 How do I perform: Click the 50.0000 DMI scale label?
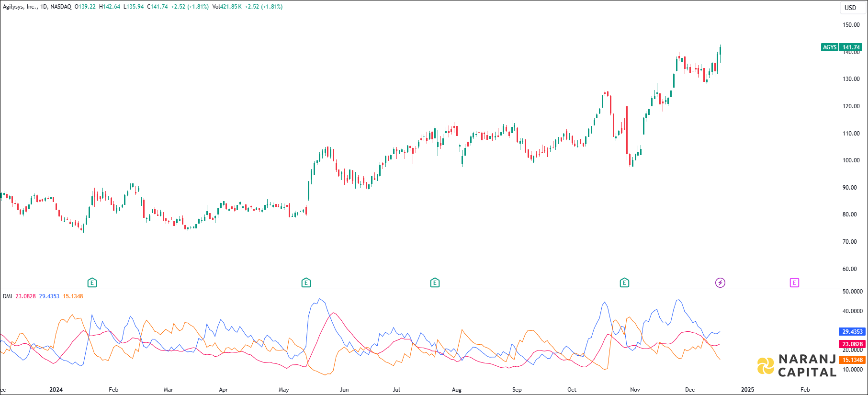click(x=853, y=291)
